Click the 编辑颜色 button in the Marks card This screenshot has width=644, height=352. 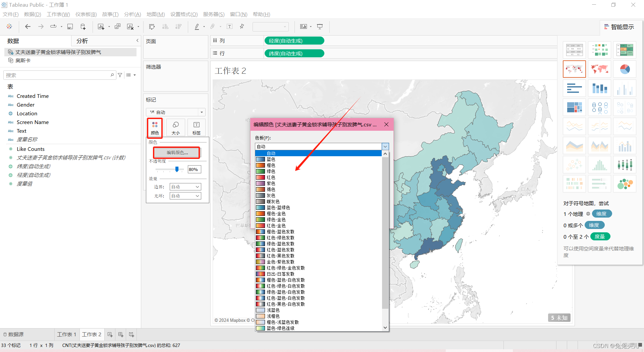tap(176, 153)
